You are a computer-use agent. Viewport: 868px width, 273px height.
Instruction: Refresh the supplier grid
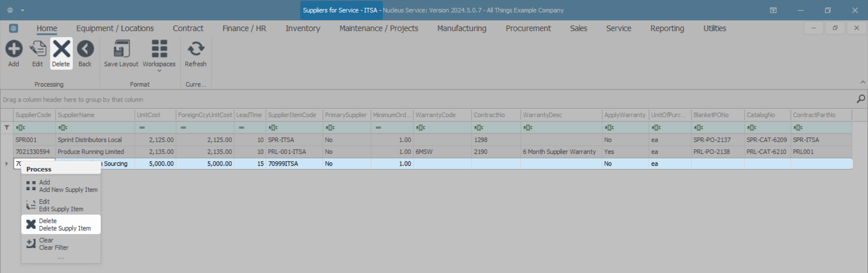click(x=196, y=53)
